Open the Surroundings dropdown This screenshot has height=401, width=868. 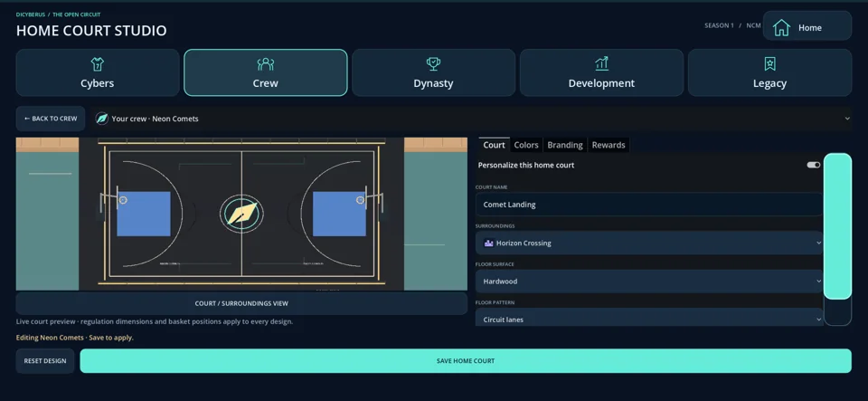(649, 243)
